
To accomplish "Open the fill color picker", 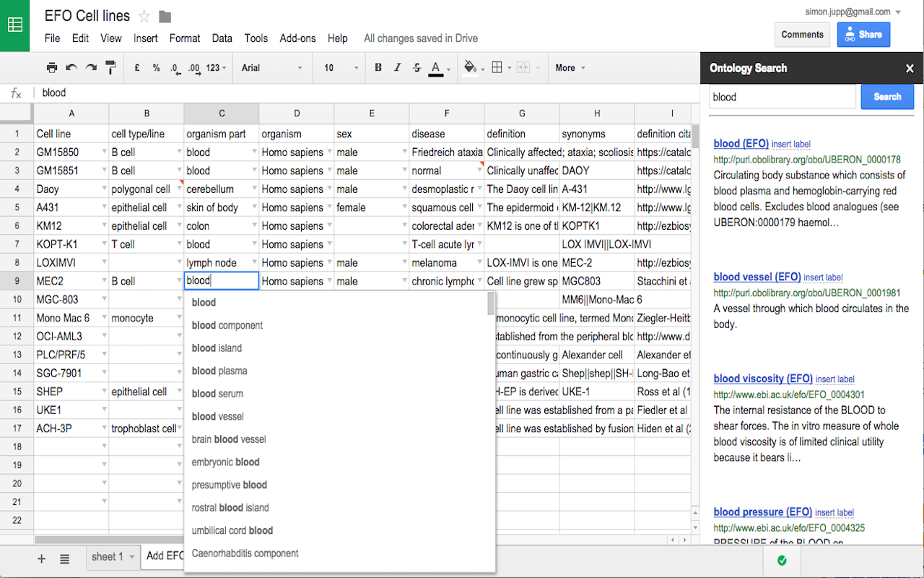I will tap(470, 68).
